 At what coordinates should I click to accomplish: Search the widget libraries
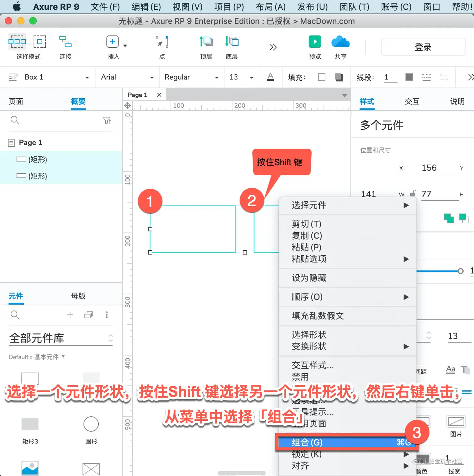point(15,315)
